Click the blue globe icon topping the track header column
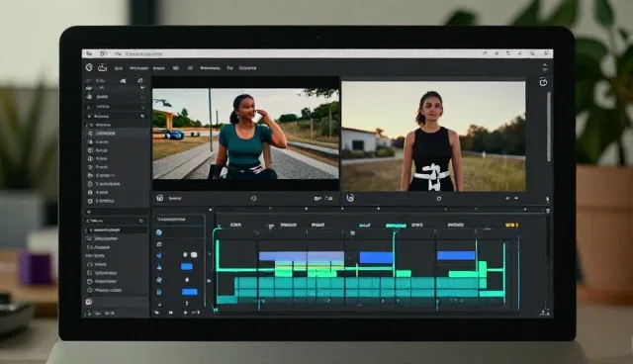Viewport: 633px width, 364px height. (159, 232)
